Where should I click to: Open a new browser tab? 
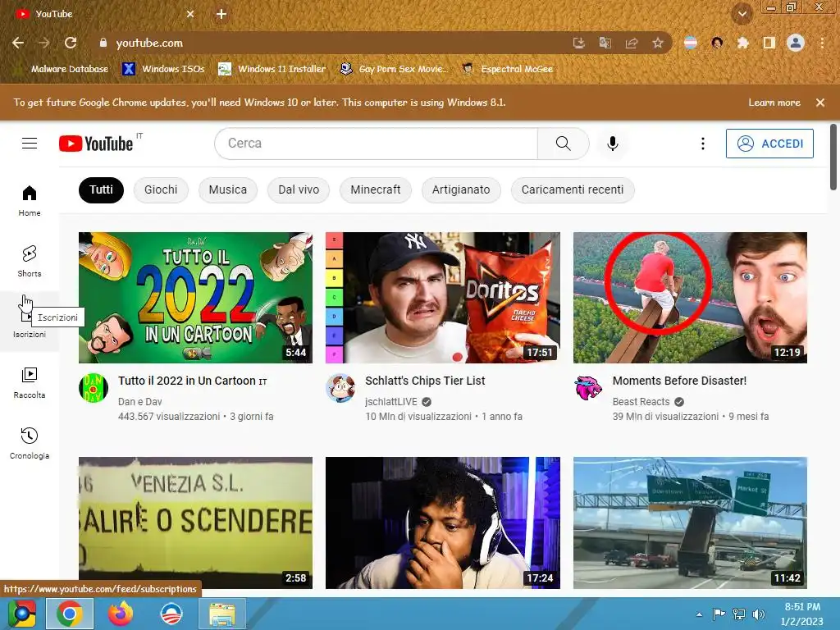[221, 14]
